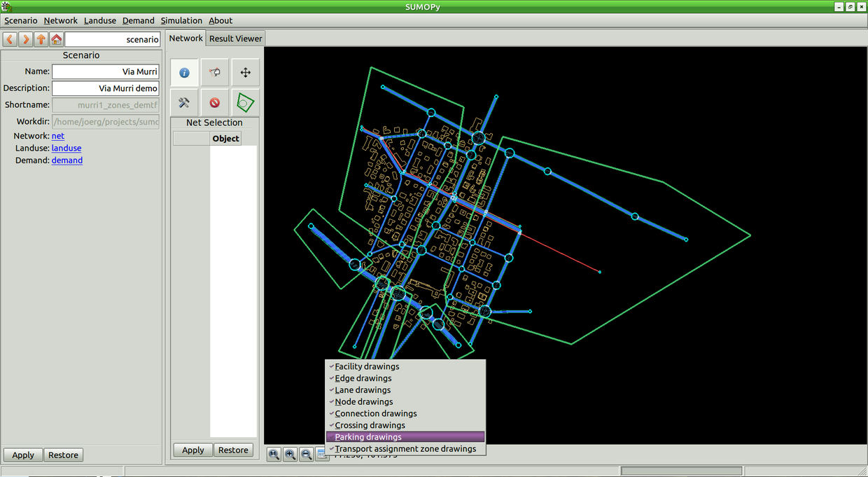
Task: Activate the move cross-arrows tool
Action: pos(245,72)
